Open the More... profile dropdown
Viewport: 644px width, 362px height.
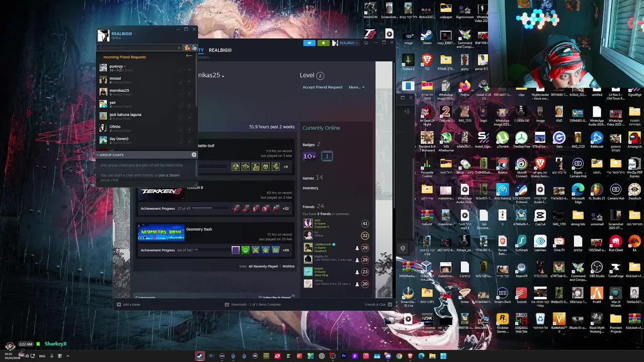coord(356,87)
